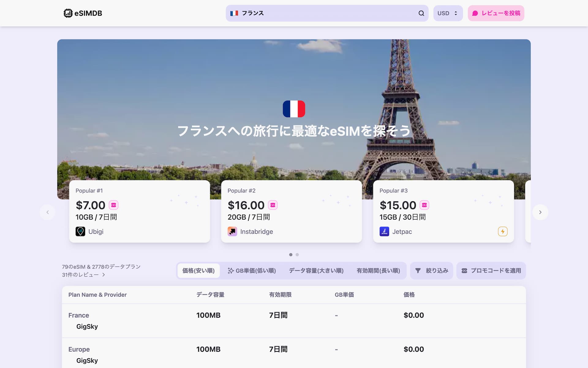The image size is (588, 368).
Task: Open the France GigSky plan row
Action: coord(294,321)
